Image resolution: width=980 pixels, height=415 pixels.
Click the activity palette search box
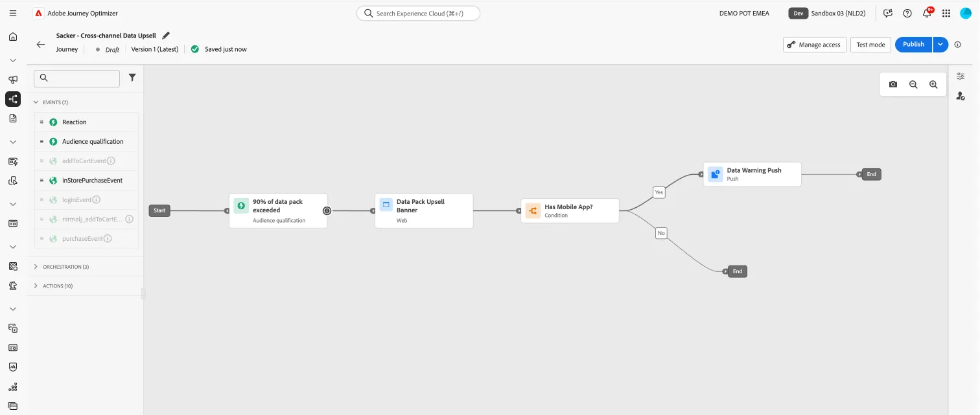pos(76,78)
